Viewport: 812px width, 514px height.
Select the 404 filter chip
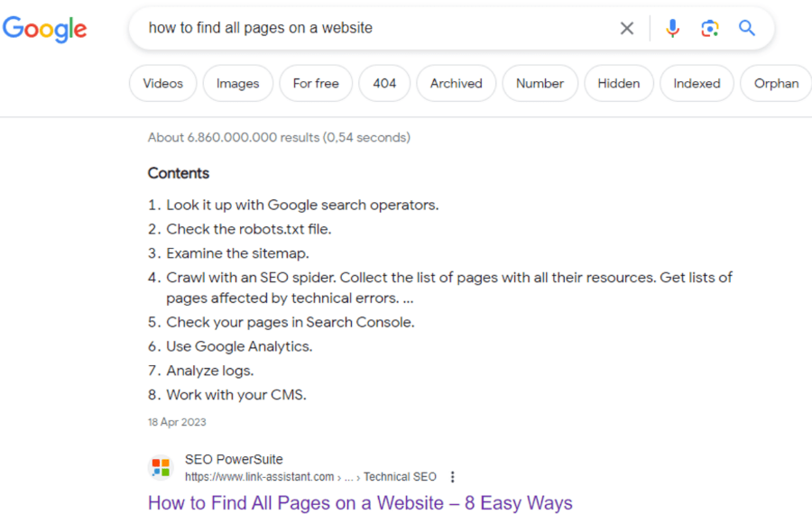(x=384, y=84)
